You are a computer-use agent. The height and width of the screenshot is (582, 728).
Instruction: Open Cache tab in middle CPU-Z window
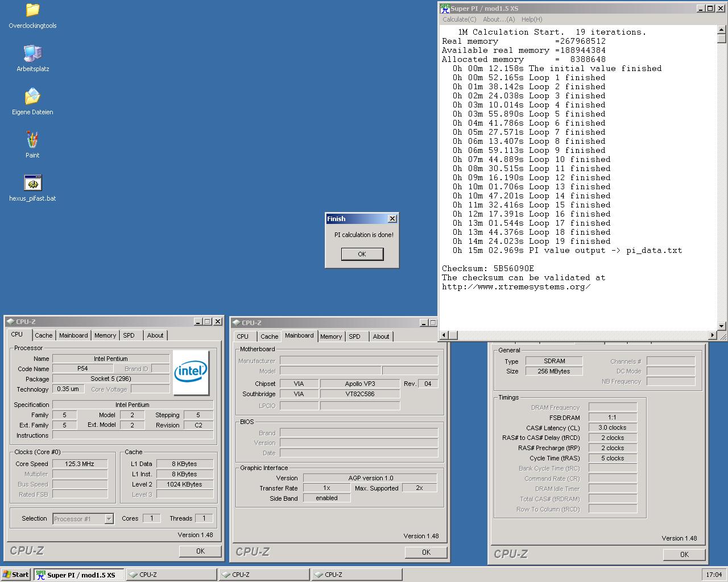(270, 336)
